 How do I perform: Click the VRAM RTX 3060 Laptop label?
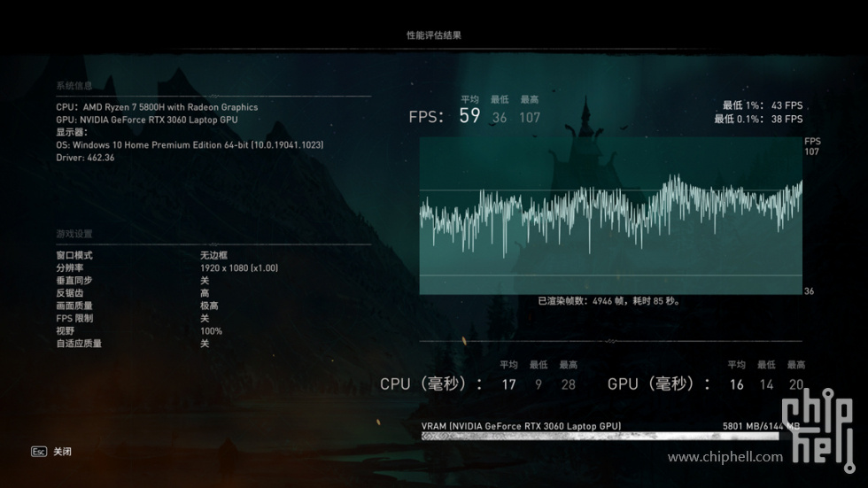click(521, 426)
